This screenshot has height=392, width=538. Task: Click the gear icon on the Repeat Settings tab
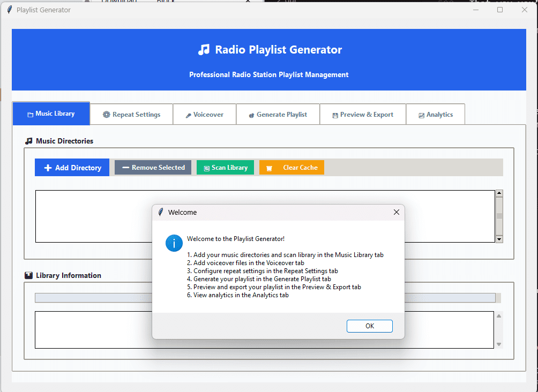107,114
